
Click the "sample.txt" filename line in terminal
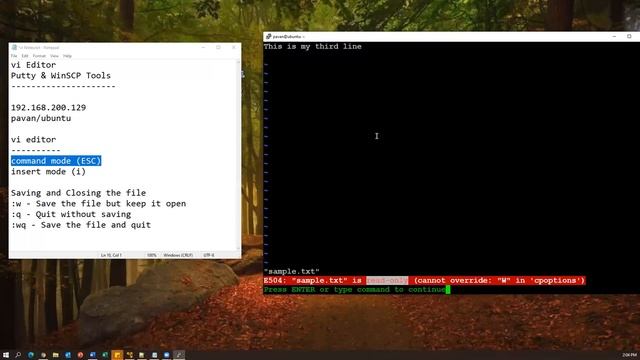coord(291,271)
